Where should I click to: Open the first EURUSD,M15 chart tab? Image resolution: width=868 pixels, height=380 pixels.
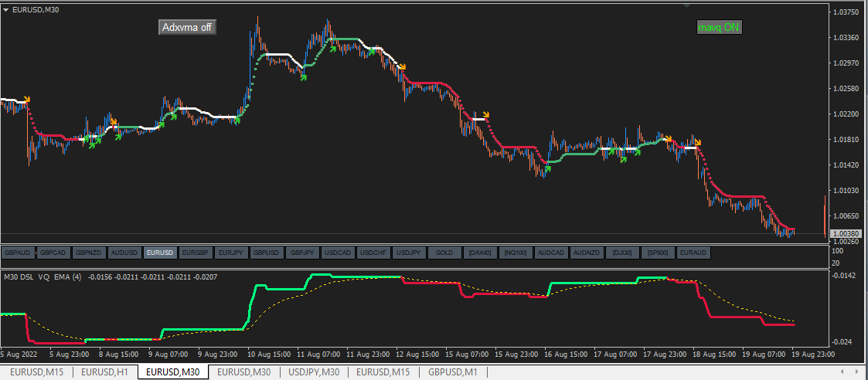point(36,372)
